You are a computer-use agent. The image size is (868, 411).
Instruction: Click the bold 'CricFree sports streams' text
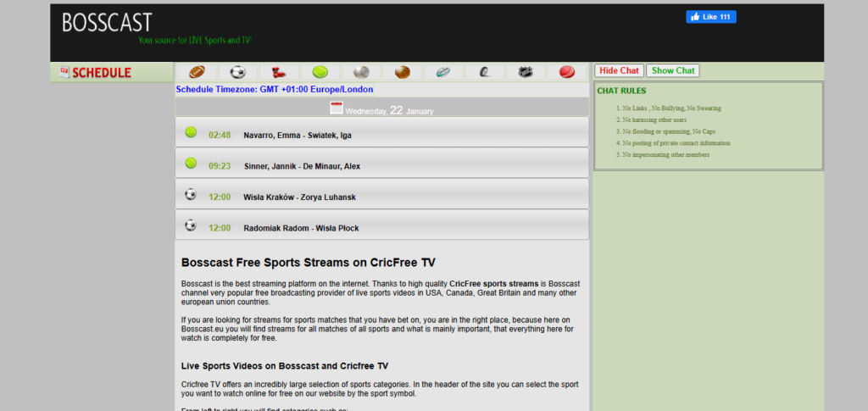point(494,284)
